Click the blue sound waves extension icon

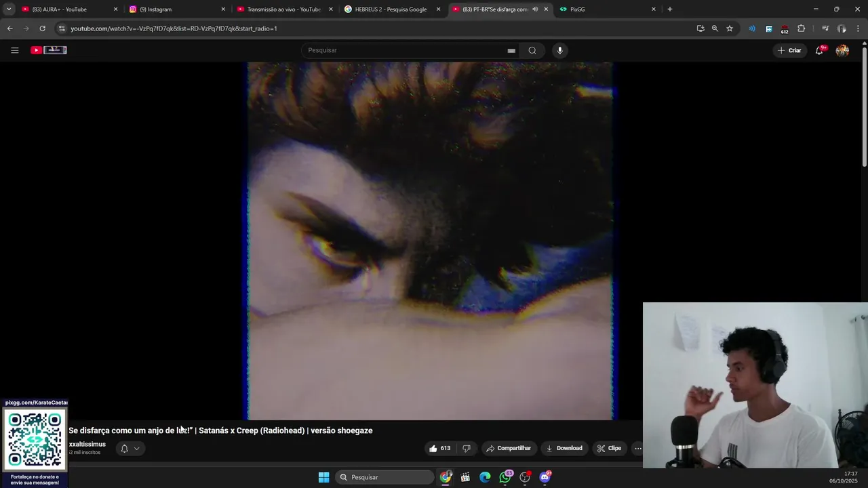pos(752,28)
